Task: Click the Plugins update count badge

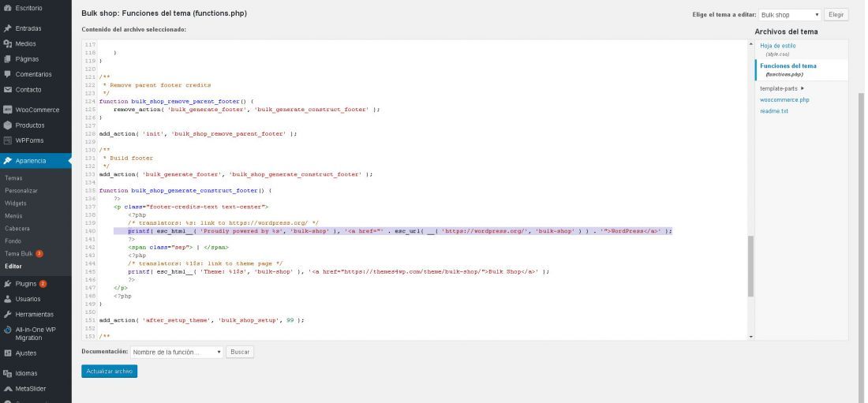Action: coord(43,284)
